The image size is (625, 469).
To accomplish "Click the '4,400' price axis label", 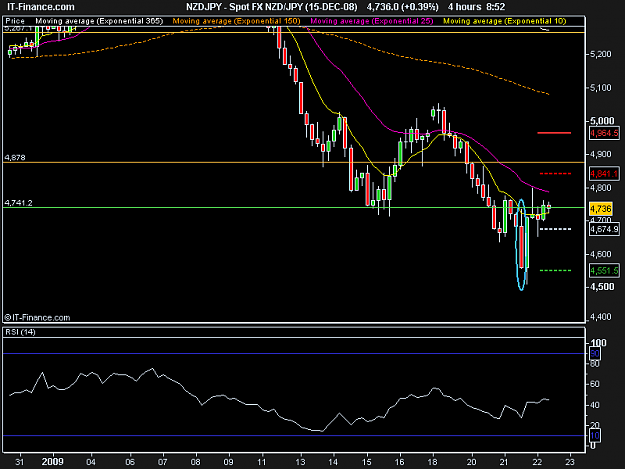I will pyautogui.click(x=601, y=317).
